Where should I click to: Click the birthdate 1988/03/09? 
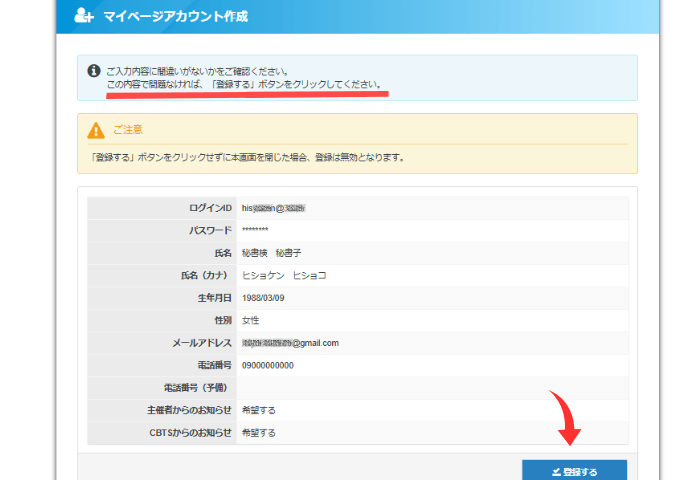(263, 298)
